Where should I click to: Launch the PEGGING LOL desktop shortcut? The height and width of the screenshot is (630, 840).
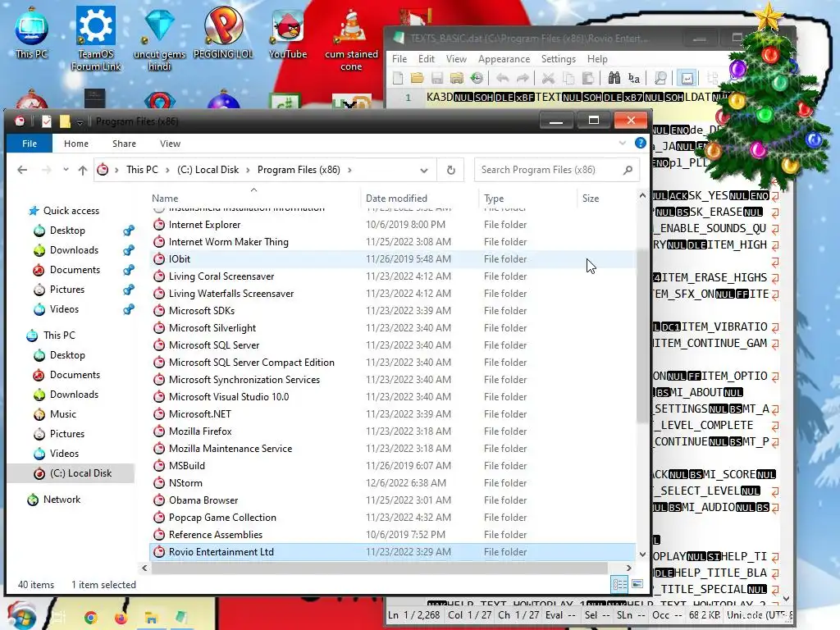(x=223, y=33)
